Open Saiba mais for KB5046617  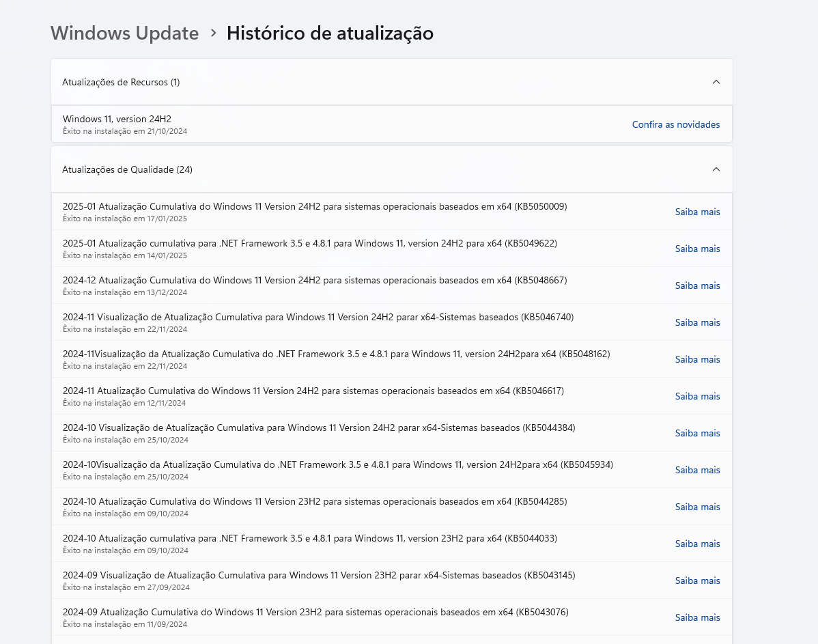(x=697, y=396)
